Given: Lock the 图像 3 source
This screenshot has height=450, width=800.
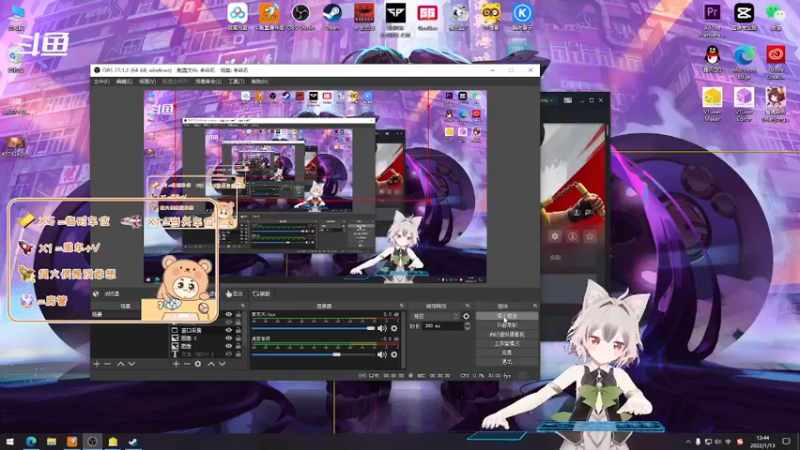Looking at the screenshot, I should pyautogui.click(x=238, y=338).
